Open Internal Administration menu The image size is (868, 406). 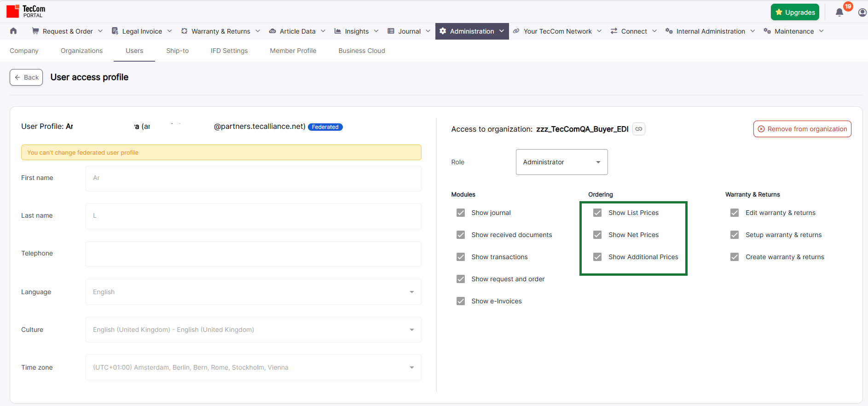[711, 31]
